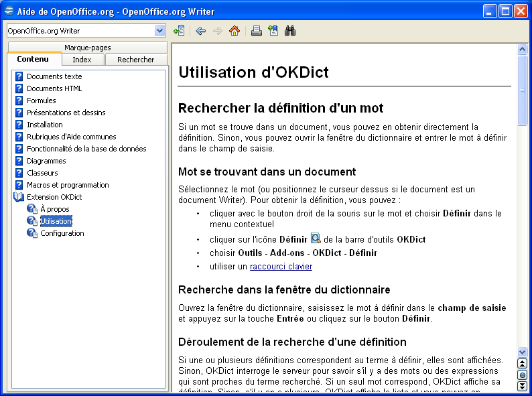The width and height of the screenshot is (532, 396).
Task: Open the help module dropdown arrow
Action: point(160,31)
